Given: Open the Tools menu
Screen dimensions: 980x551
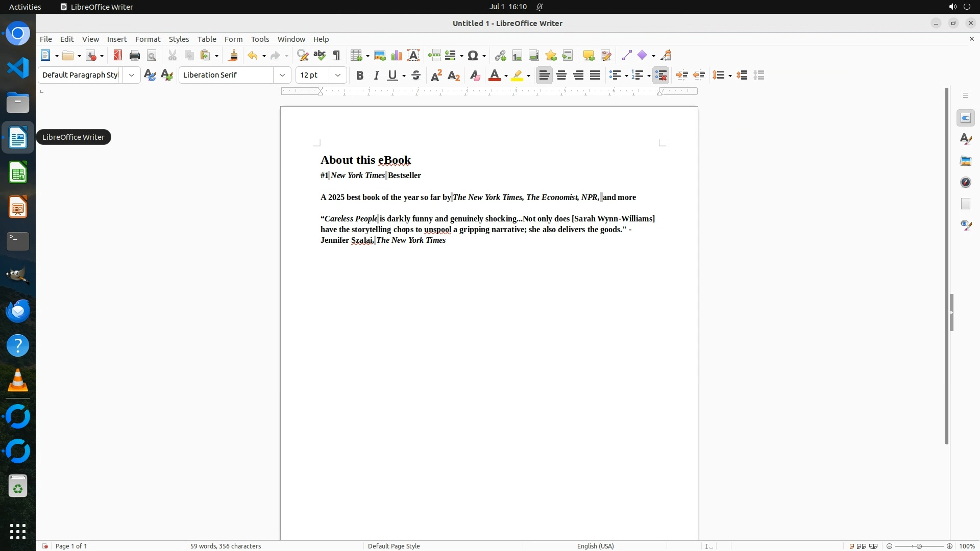Looking at the screenshot, I should tap(260, 39).
